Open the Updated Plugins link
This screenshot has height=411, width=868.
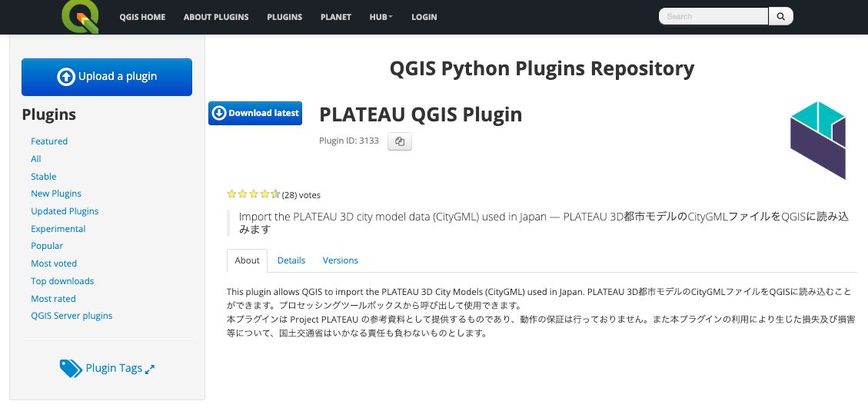point(65,211)
